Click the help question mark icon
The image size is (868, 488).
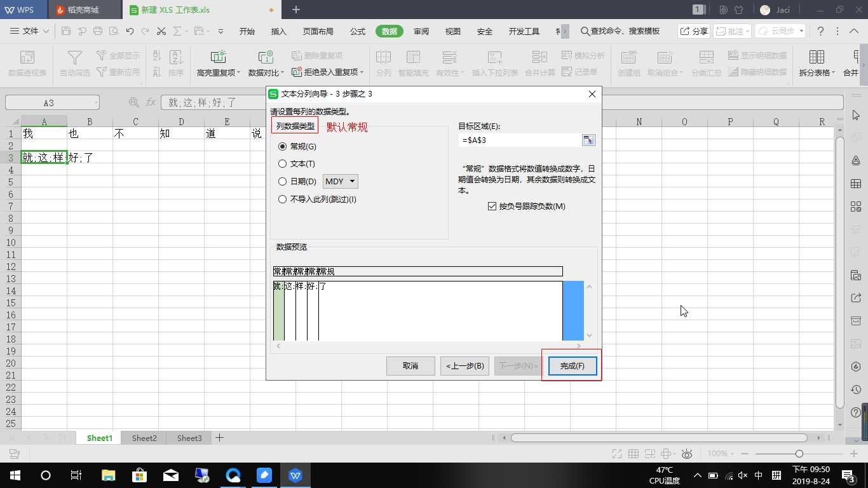[820, 31]
